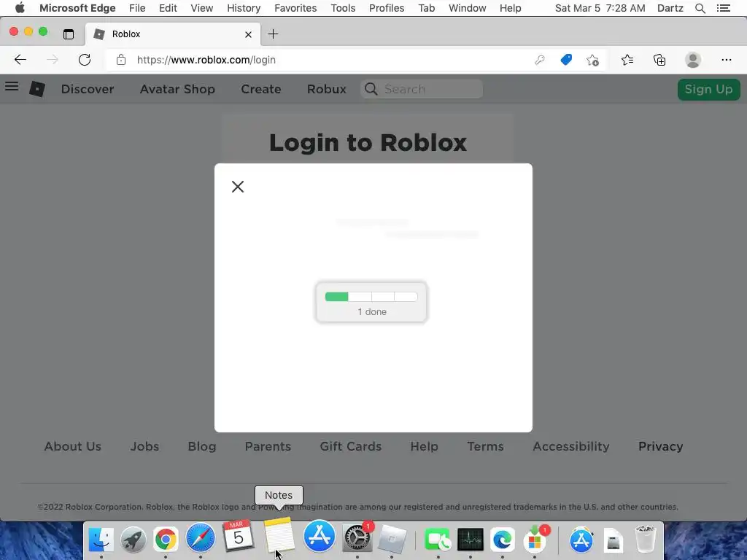Open Microsoft Edge from the dock
The height and width of the screenshot is (560, 747).
click(503, 540)
